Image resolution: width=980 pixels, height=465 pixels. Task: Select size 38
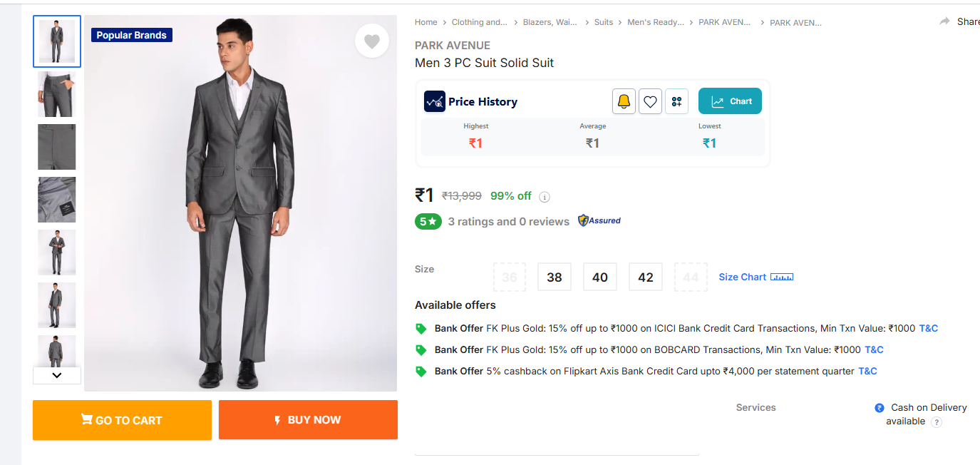[555, 277]
